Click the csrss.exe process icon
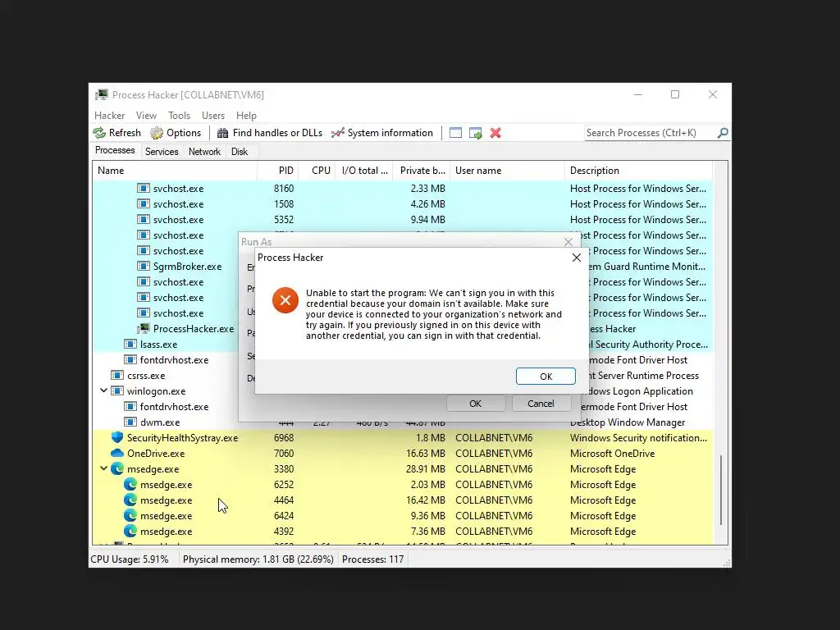The width and height of the screenshot is (840, 630). [x=117, y=375]
